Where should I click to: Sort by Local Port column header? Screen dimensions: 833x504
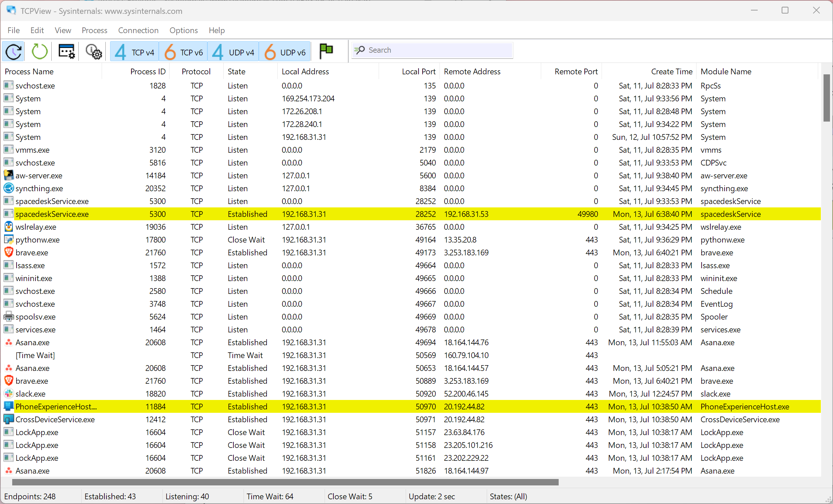409,71
